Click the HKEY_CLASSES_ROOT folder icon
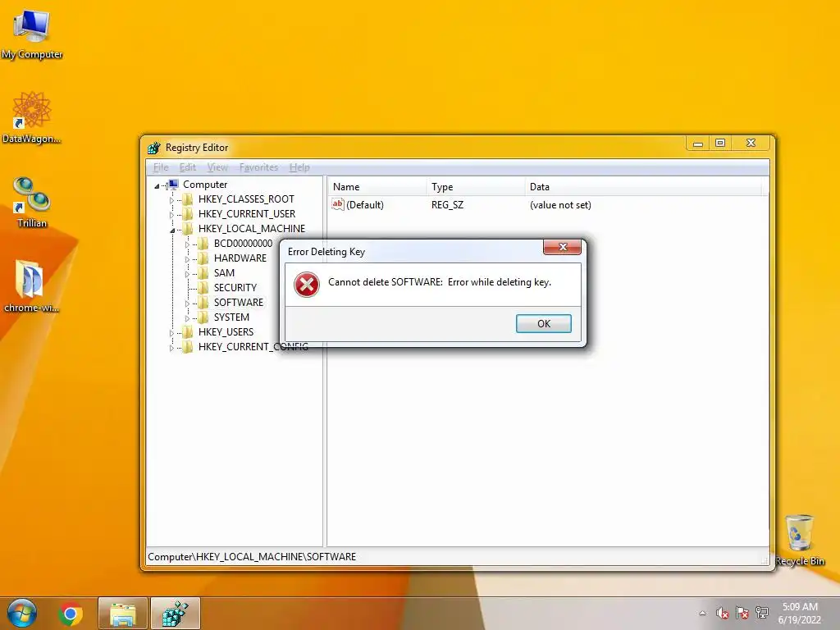840x630 pixels. coord(188,199)
